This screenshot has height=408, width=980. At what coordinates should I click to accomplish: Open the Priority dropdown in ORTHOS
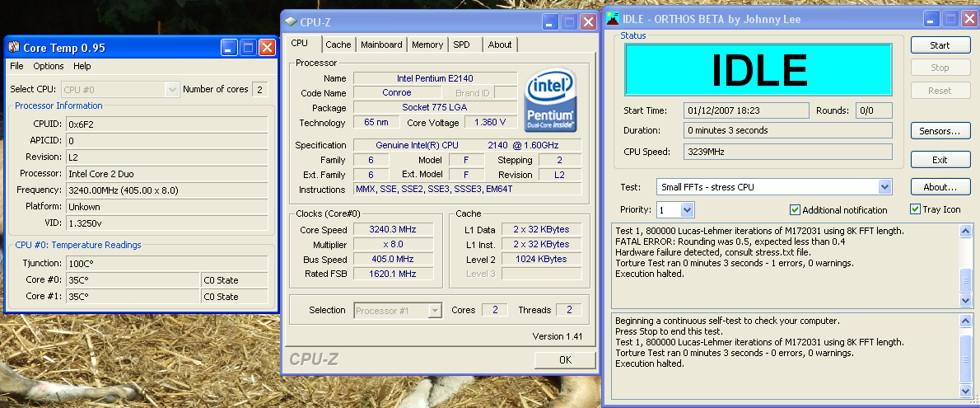688,209
